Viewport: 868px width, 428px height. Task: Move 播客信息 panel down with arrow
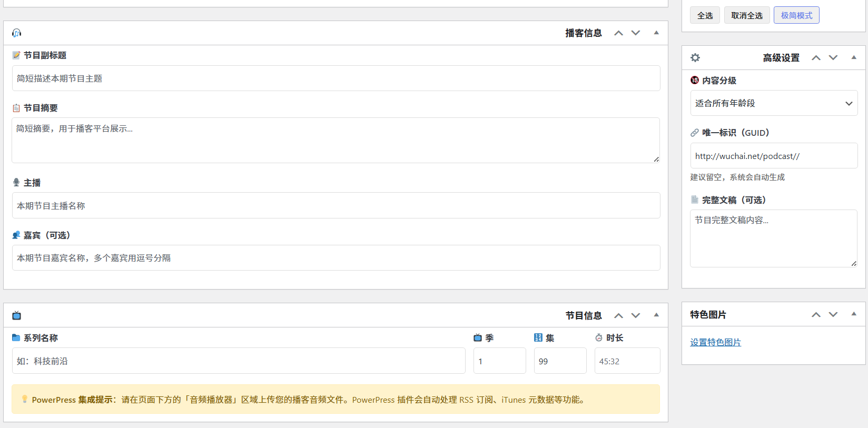pos(636,33)
